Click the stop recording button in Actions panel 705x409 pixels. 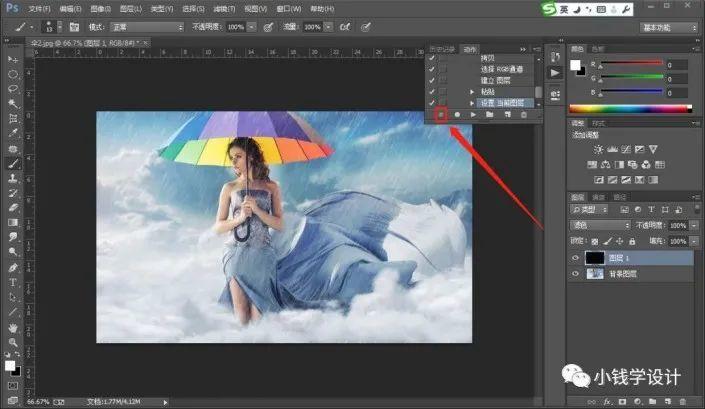pyautogui.click(x=441, y=115)
